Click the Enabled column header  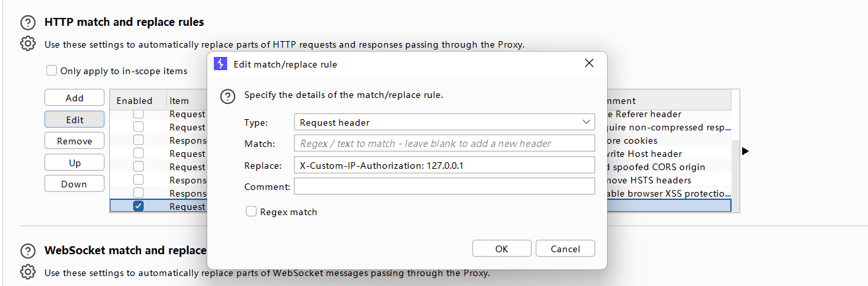134,101
